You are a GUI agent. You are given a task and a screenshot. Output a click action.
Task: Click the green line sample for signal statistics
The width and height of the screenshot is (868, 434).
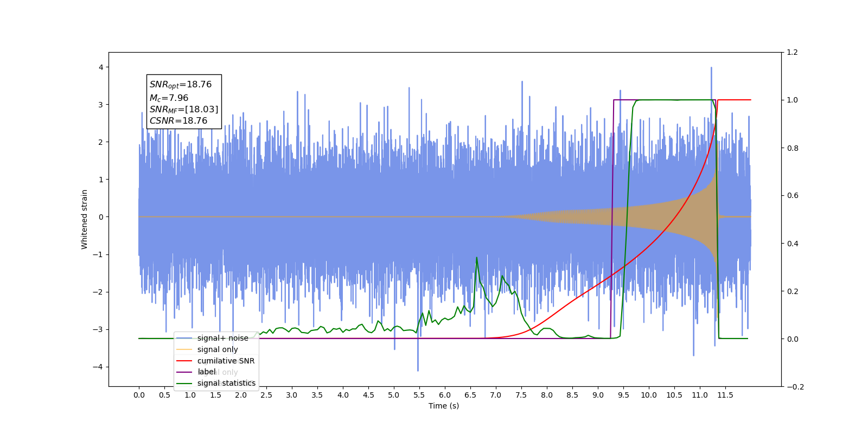tap(184, 383)
